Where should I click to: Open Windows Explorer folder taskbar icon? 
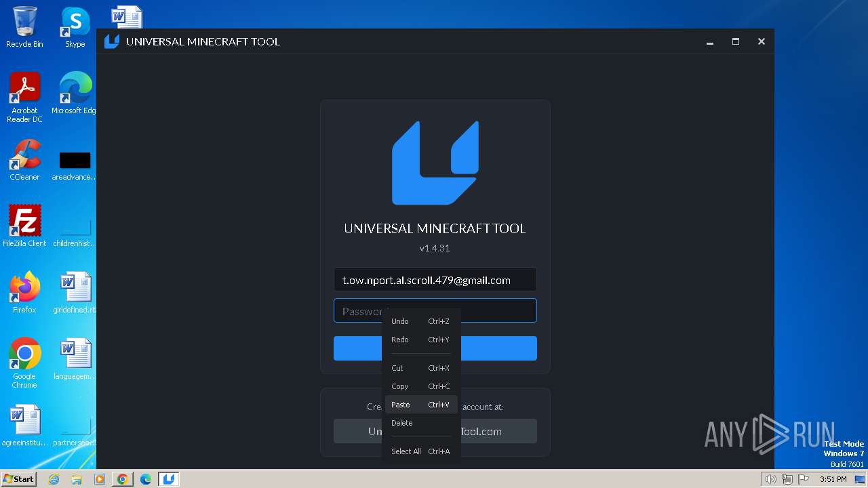coord(77,479)
